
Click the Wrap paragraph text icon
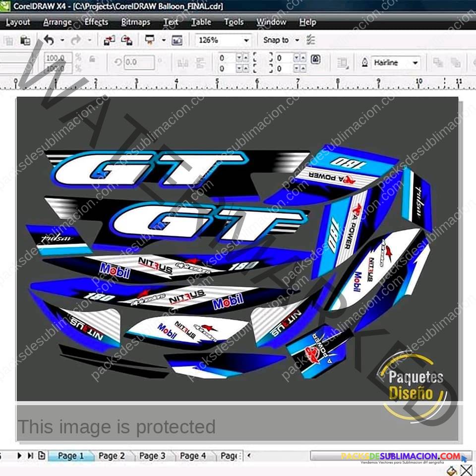[343, 62]
